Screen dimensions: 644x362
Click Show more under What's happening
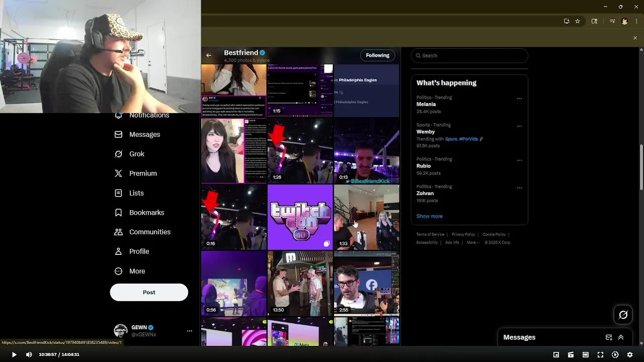[429, 216]
